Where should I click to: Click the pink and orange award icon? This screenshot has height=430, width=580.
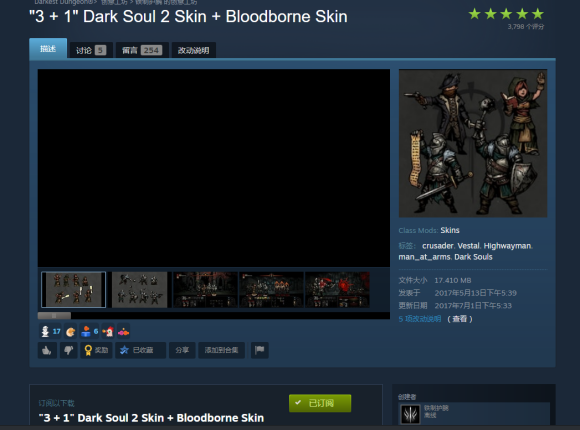click(124, 332)
